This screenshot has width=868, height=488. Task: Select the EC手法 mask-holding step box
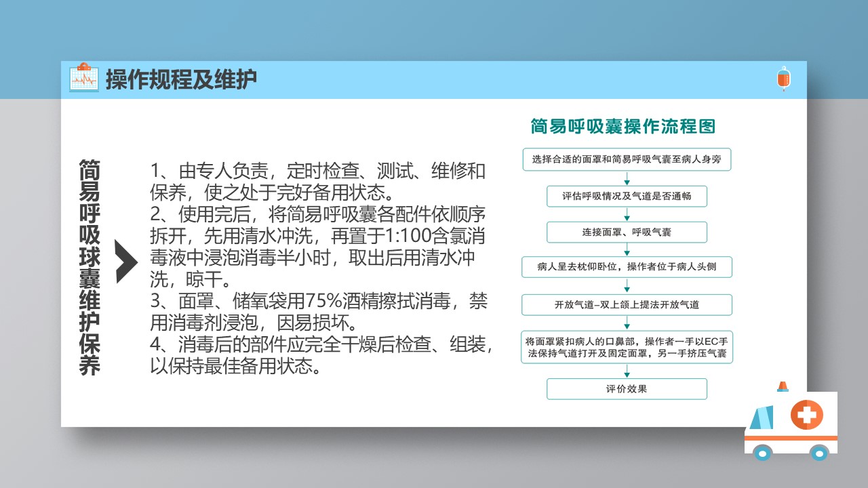point(627,347)
